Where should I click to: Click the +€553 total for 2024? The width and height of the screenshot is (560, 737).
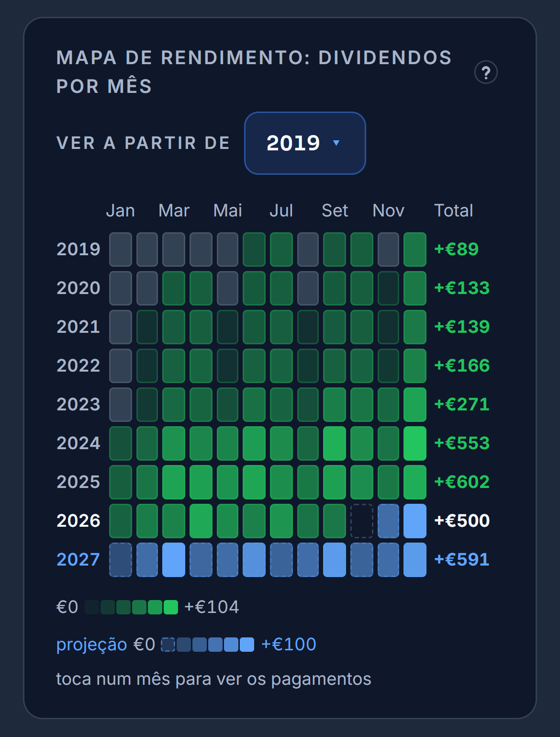click(462, 443)
